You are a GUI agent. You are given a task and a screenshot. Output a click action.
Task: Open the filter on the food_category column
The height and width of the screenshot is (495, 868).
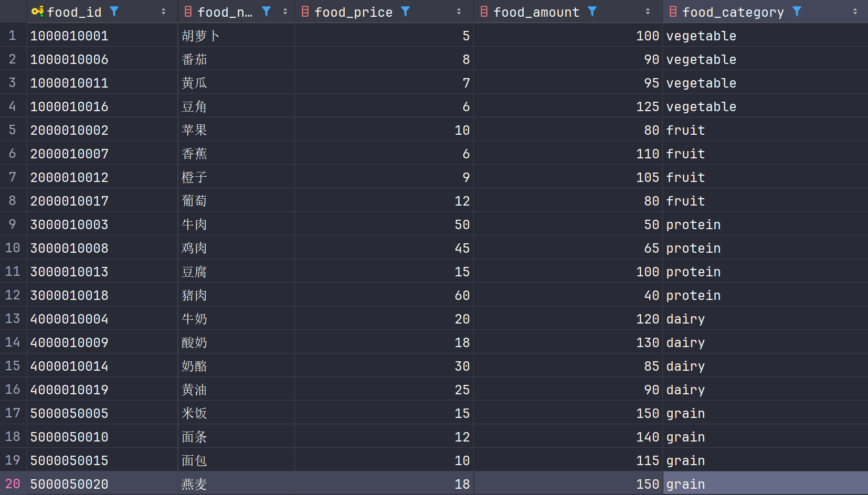tap(797, 12)
